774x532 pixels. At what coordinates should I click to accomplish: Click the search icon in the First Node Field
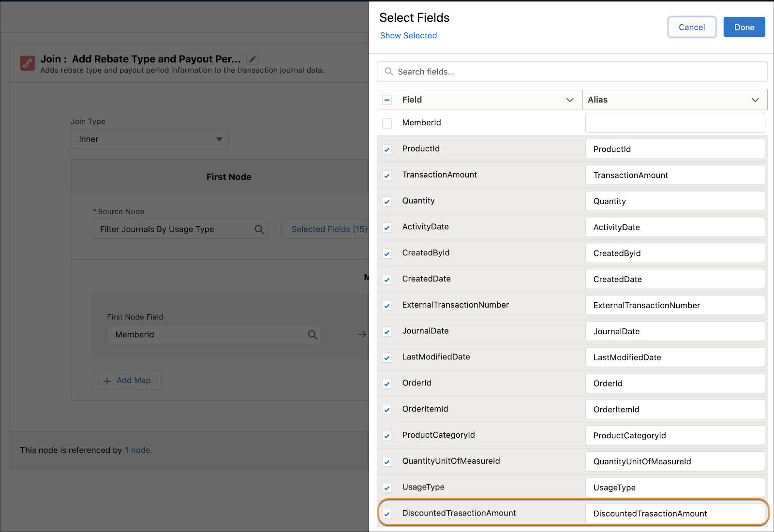coord(312,334)
